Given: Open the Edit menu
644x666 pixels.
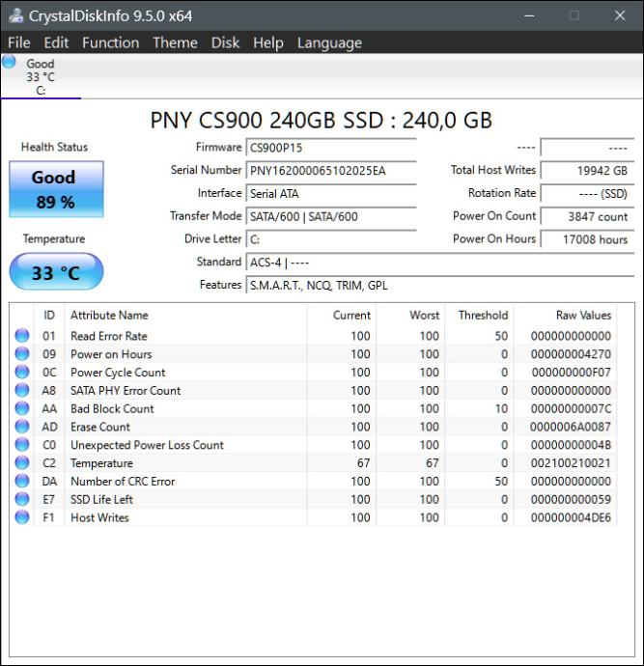Looking at the screenshot, I should pos(56,42).
